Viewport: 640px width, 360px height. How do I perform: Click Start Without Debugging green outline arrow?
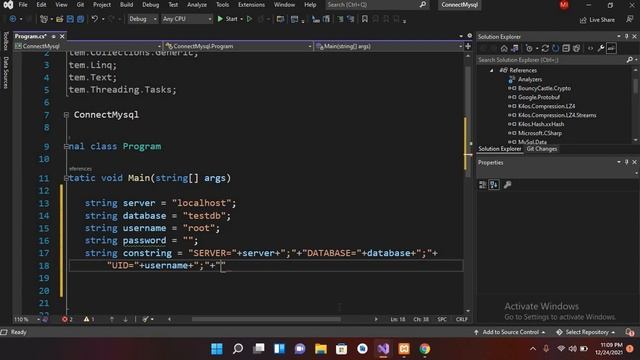tap(249, 19)
